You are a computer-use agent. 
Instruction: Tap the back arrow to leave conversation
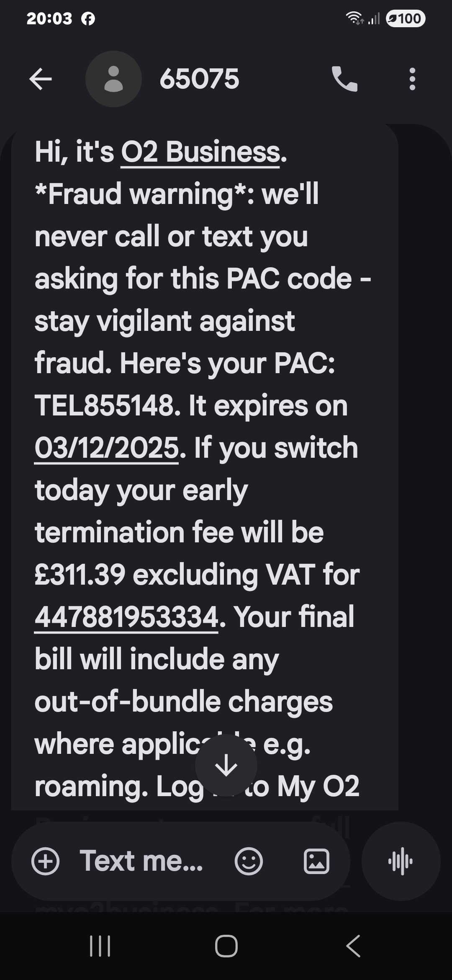click(x=41, y=79)
